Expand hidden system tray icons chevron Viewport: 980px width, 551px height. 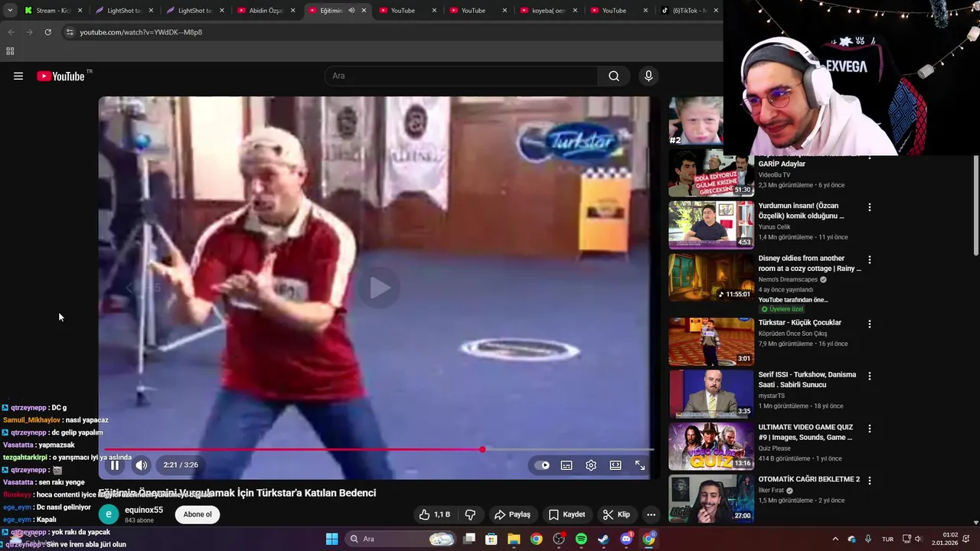[835, 539]
